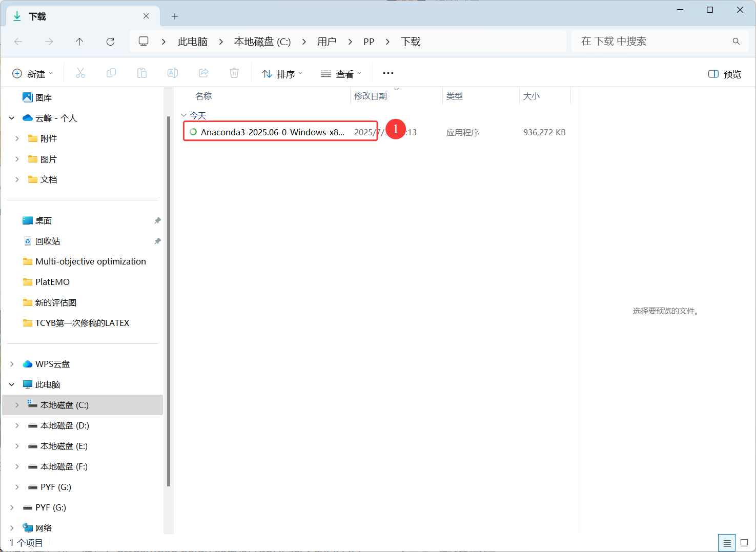Click 用户 in the address bar breadcrumb

[x=327, y=42]
